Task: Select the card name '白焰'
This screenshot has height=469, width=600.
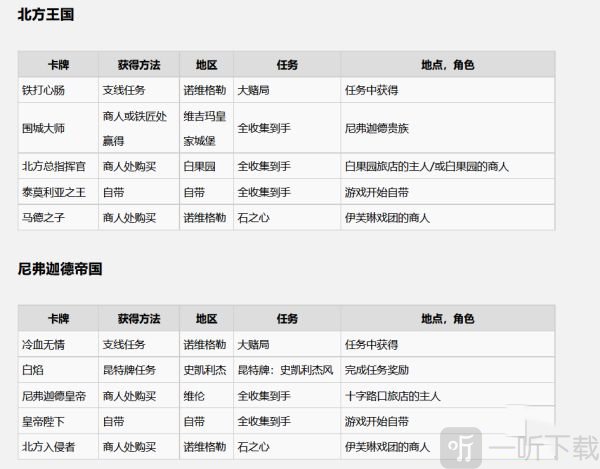Action: 33,370
